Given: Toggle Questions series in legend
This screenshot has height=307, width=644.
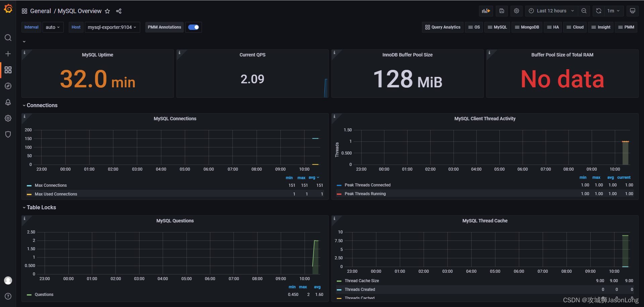Looking at the screenshot, I should pyautogui.click(x=44, y=295).
